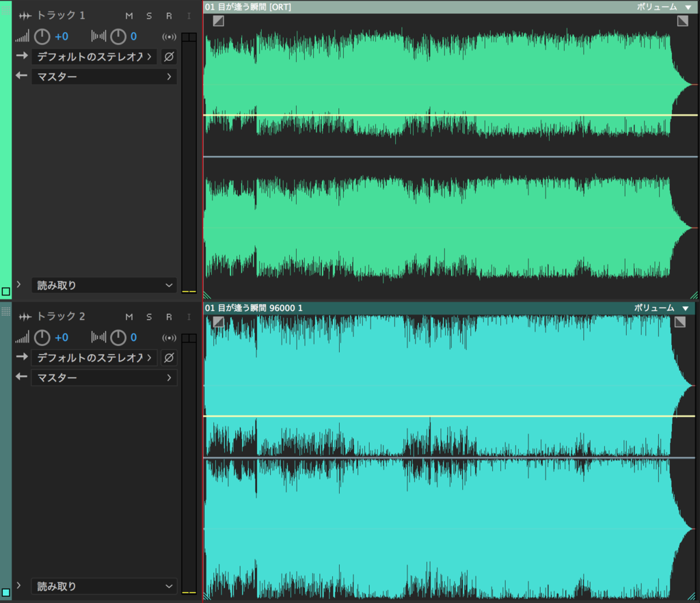Click Track 2 output arrow icon

(x=21, y=376)
